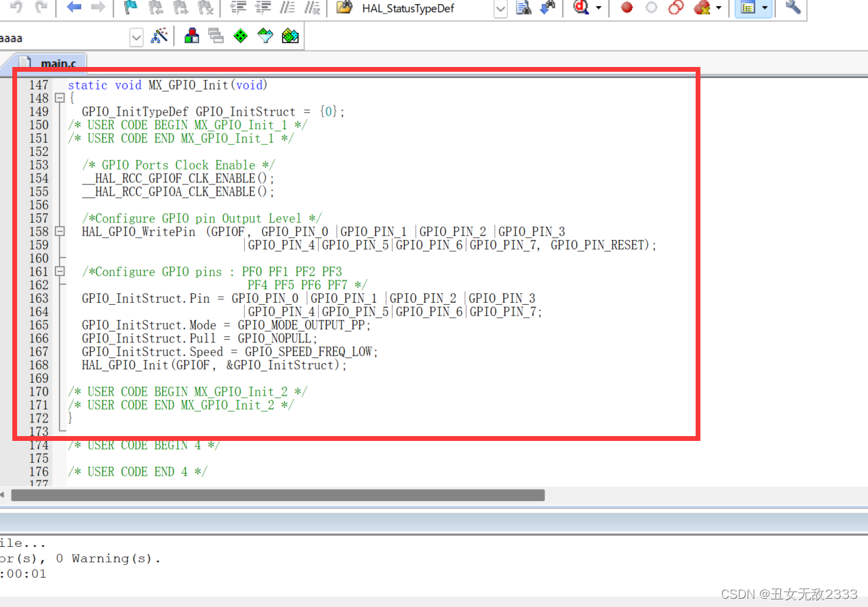The height and width of the screenshot is (607, 868).
Task: Launch the Pack Installer
Action: 291,36
